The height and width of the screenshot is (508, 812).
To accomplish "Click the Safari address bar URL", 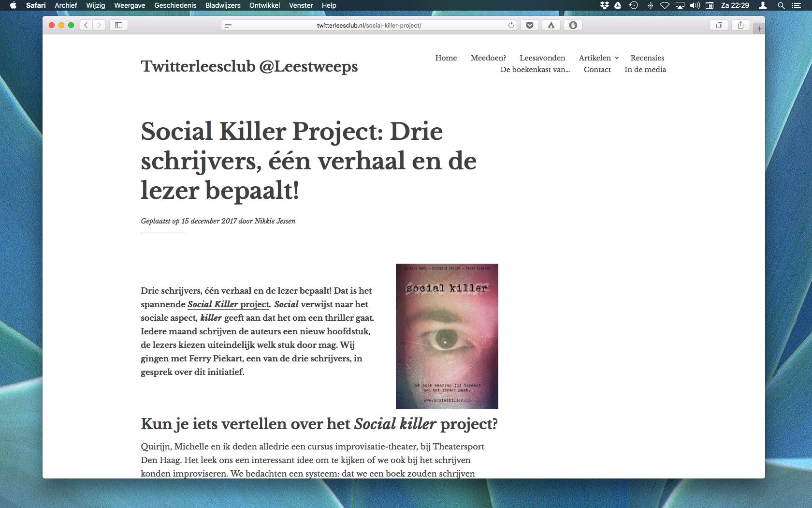I will point(369,25).
